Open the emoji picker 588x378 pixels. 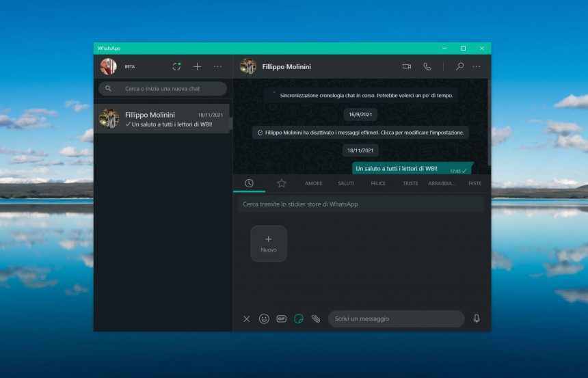(264, 319)
